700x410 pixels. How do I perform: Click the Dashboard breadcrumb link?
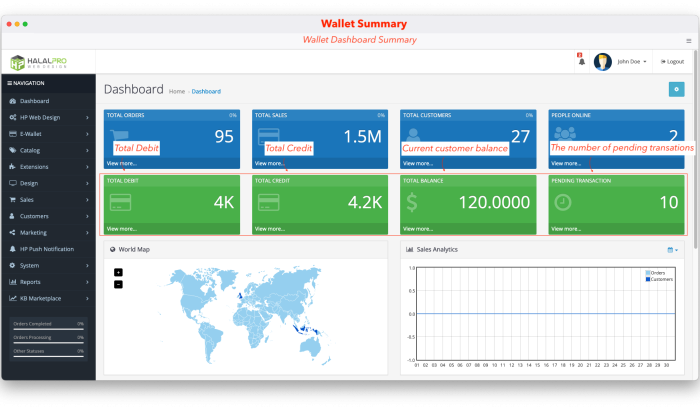206,91
